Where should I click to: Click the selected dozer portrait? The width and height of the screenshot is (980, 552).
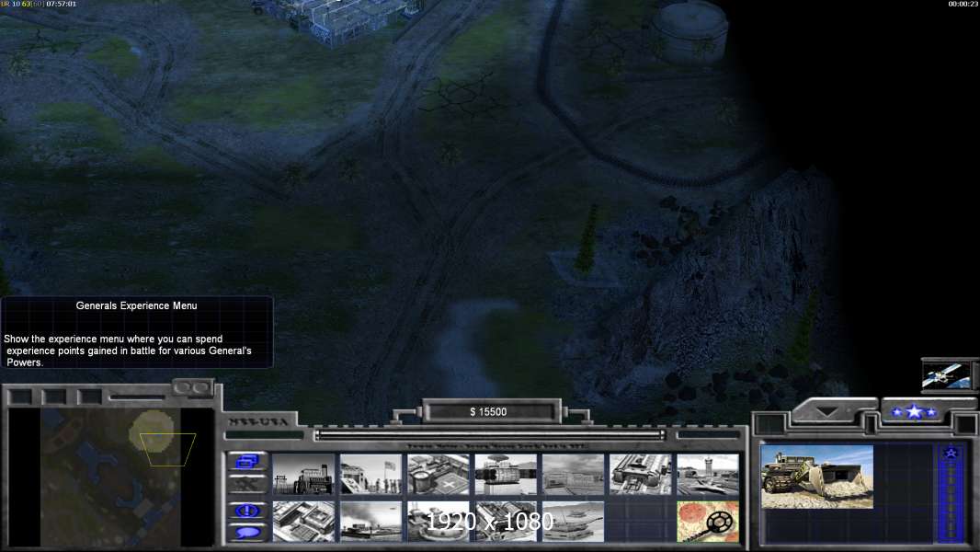(817, 477)
